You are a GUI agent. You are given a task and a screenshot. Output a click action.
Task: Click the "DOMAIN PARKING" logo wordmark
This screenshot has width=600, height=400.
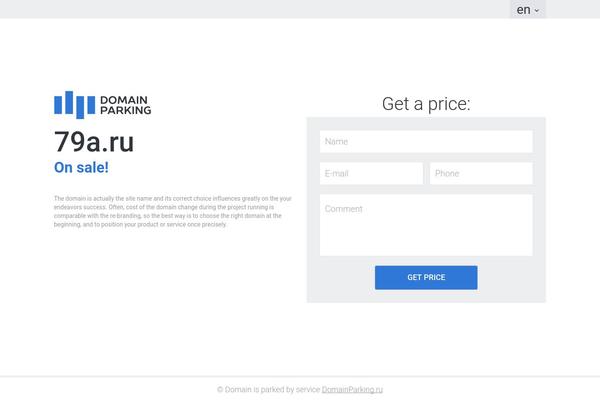[126, 105]
